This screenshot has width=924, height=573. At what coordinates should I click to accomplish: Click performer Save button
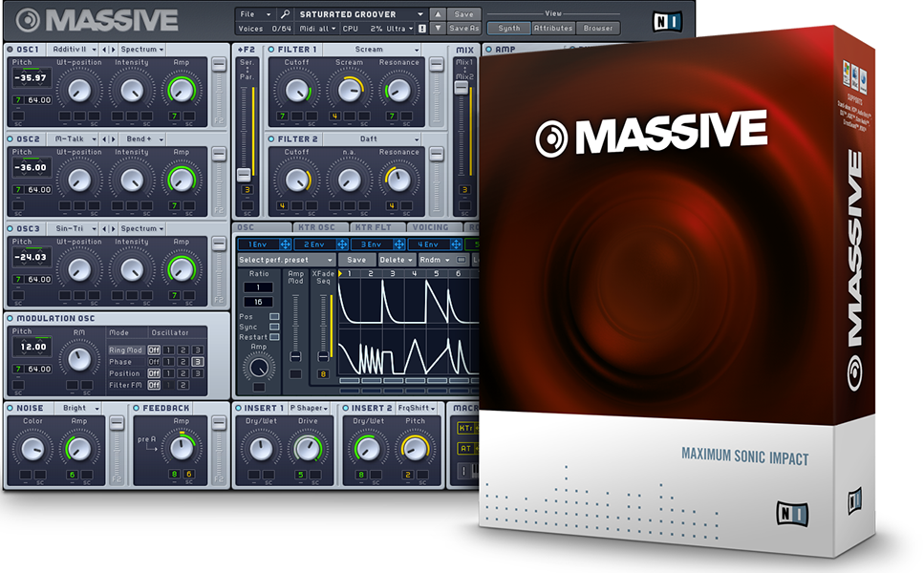[x=356, y=260]
